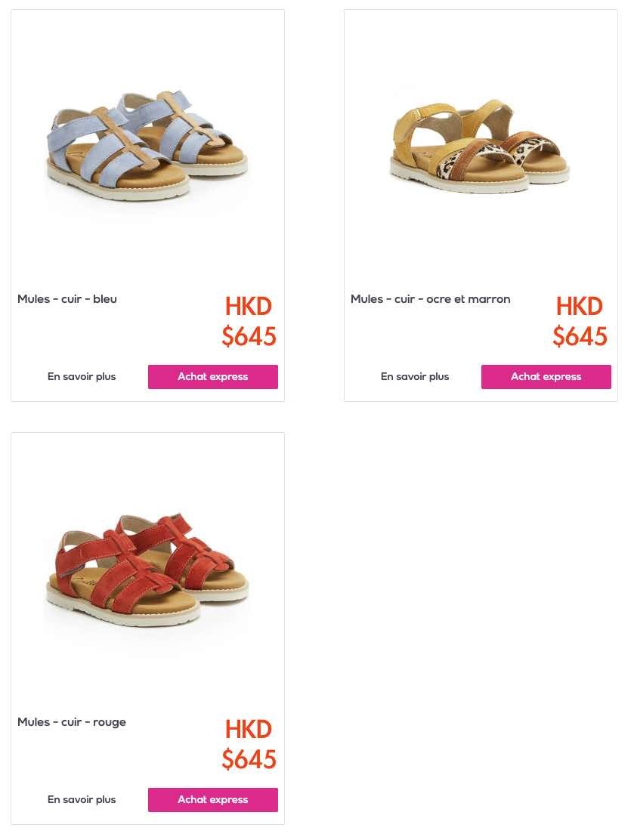Click 'Achat express' for the red mules
Screen dimensions: 631x840
point(213,799)
